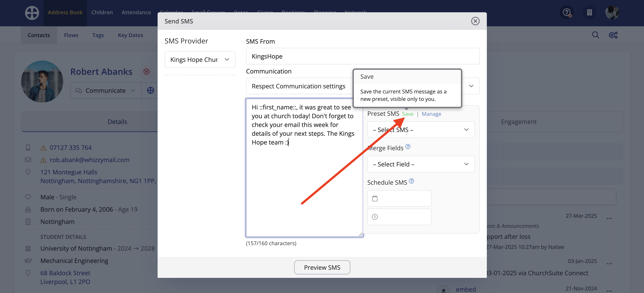The width and height of the screenshot is (644, 293).
Task: Click the red remove icon beside Robert Abanks
Action: coord(146,72)
